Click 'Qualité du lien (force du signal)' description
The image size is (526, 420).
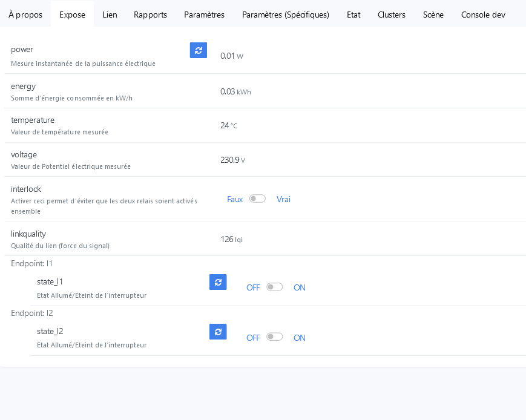coord(60,246)
